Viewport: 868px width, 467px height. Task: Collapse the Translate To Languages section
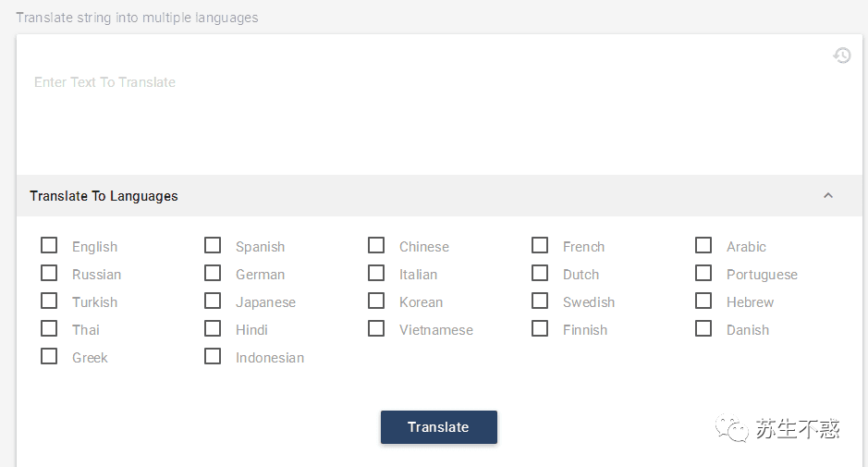coord(828,195)
